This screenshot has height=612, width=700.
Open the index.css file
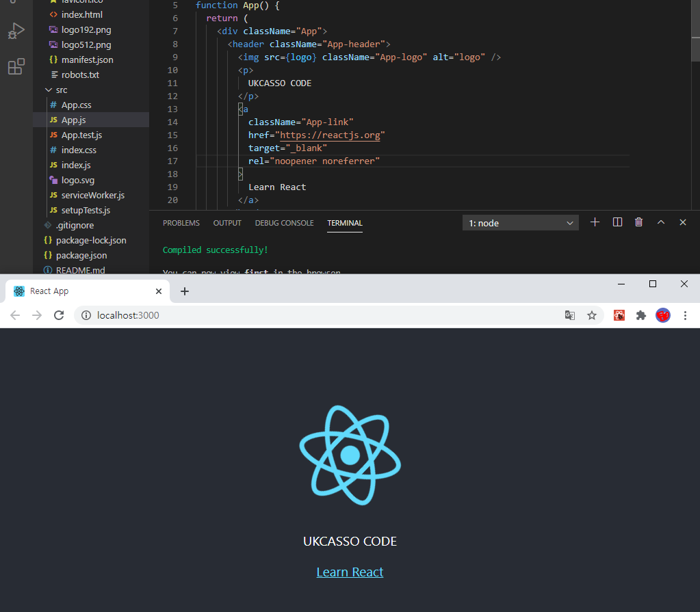coord(79,150)
